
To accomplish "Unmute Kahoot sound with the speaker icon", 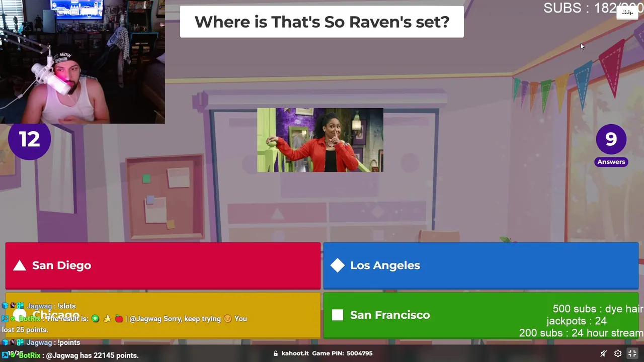I will point(604,353).
